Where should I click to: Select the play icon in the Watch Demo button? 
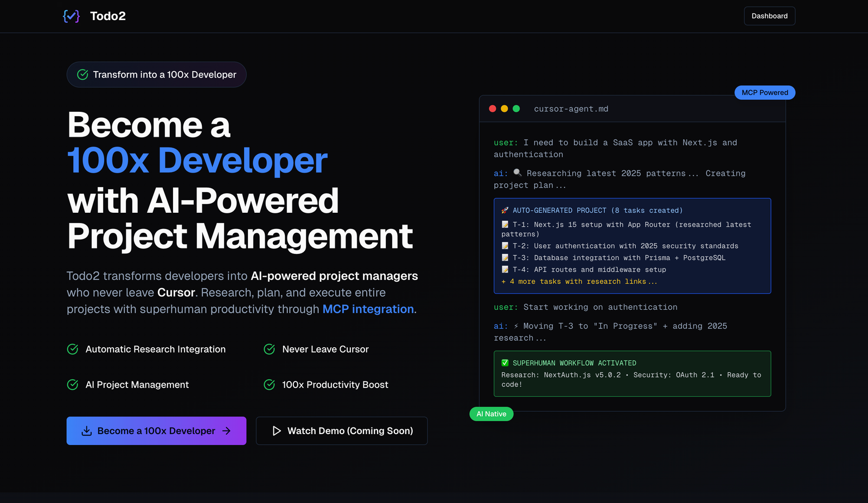click(276, 430)
